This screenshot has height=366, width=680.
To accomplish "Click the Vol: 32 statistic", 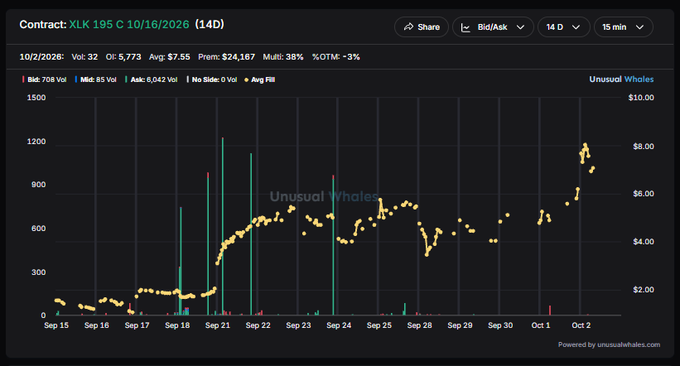I will point(85,57).
